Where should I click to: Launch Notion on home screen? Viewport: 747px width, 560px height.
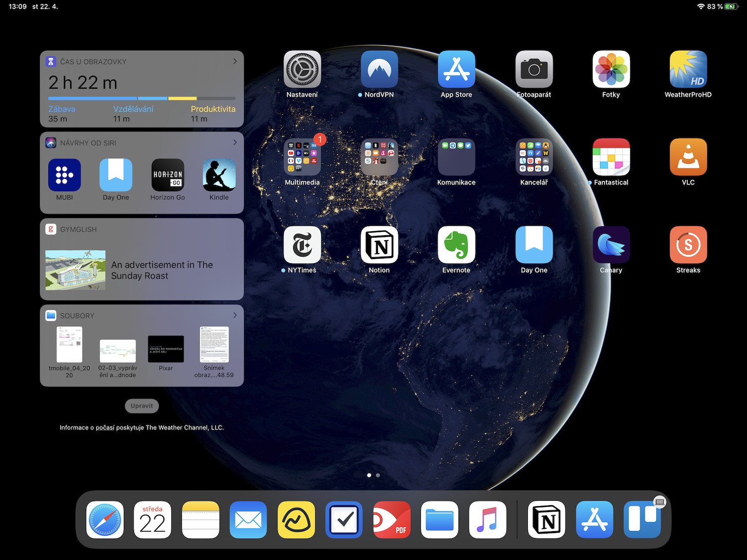click(379, 245)
